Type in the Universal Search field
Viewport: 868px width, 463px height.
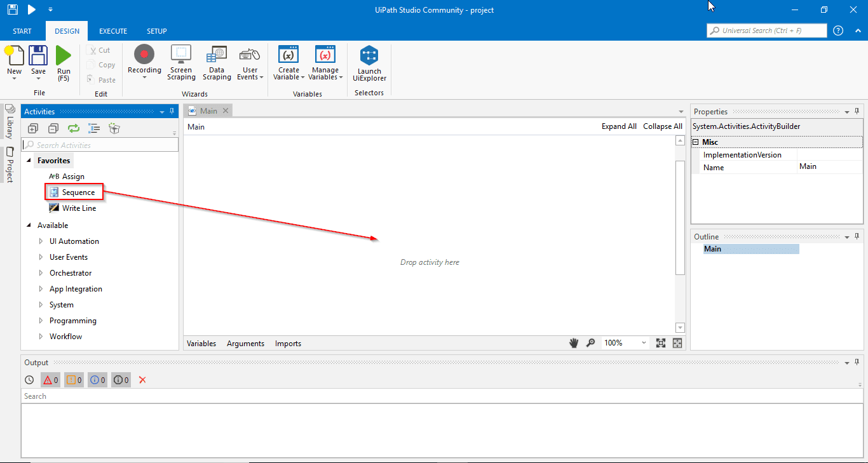[x=766, y=30]
